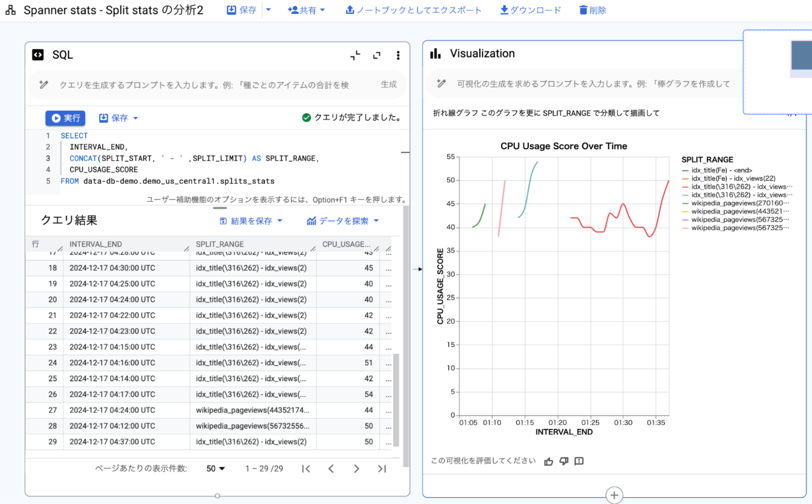Rate visualization with thumbs up icon
Image resolution: width=812 pixels, height=504 pixels.
[549, 462]
